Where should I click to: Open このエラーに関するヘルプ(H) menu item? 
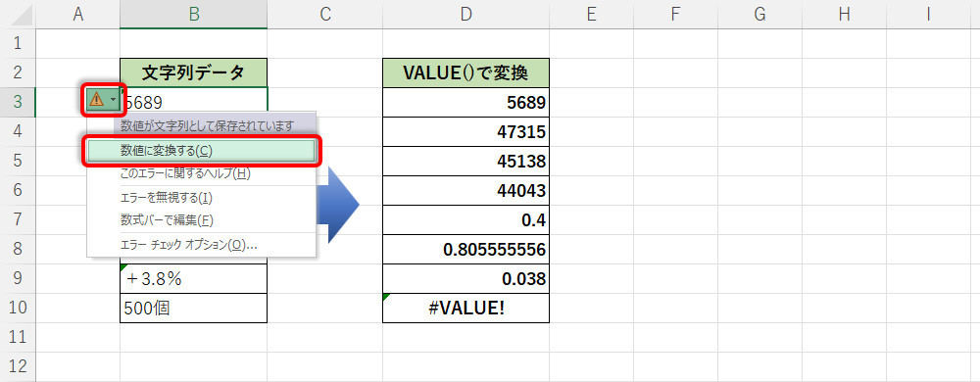tap(201, 173)
